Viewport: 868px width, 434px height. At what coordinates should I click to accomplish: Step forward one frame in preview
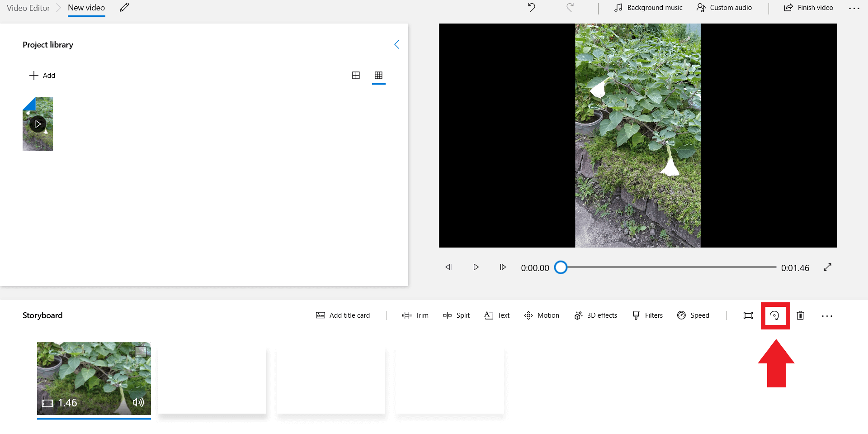(x=503, y=267)
